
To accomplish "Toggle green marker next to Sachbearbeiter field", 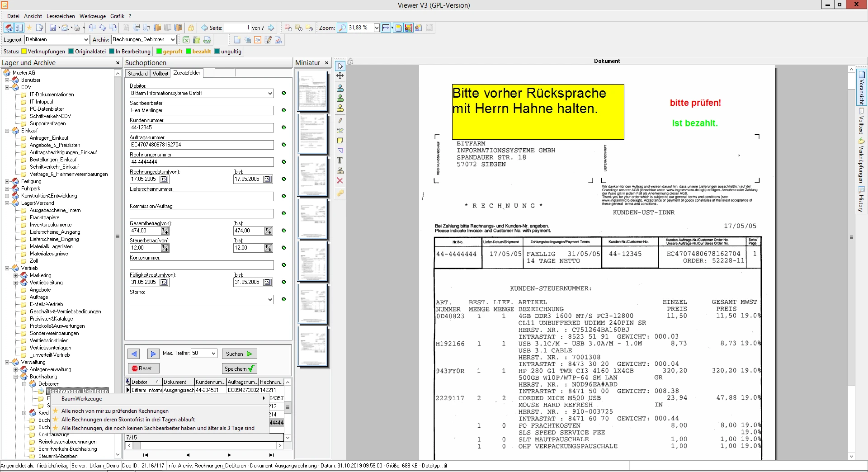I will pyautogui.click(x=284, y=110).
